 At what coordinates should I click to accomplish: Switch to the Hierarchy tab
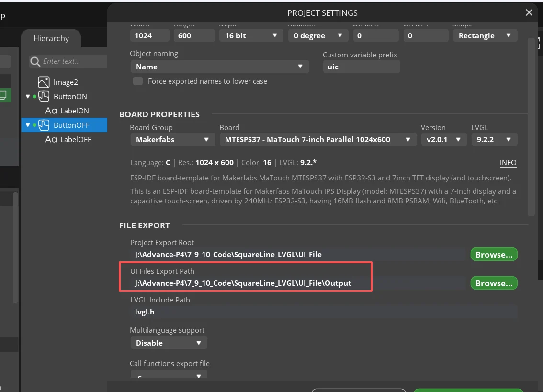51,38
